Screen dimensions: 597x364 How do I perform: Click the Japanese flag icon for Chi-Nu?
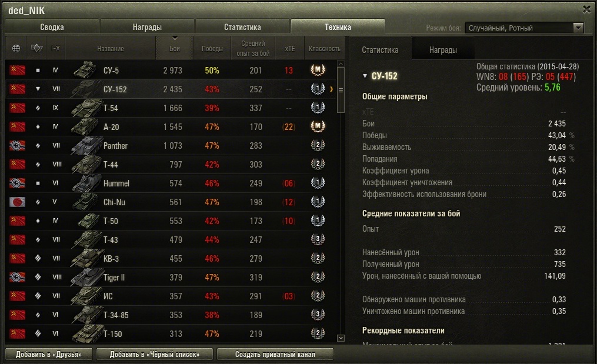(17, 202)
